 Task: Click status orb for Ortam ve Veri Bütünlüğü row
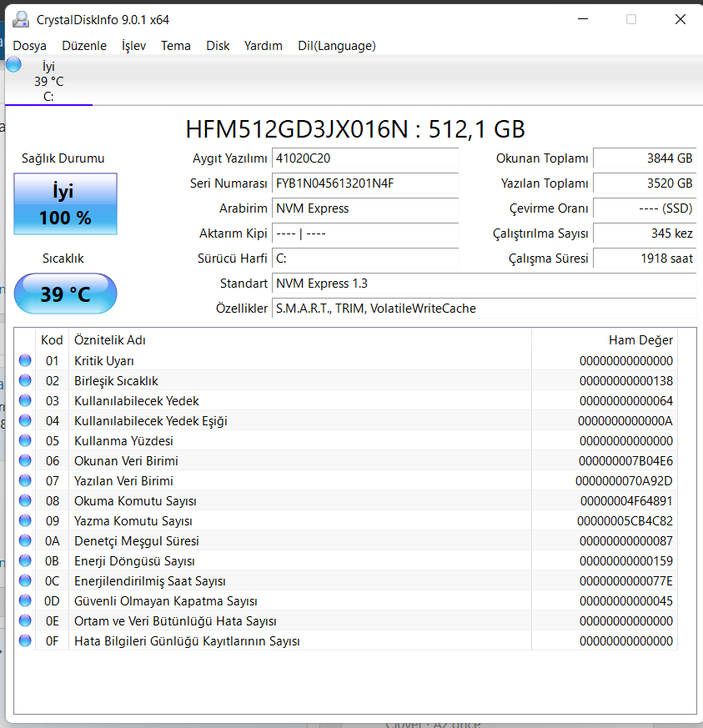pyautogui.click(x=25, y=620)
